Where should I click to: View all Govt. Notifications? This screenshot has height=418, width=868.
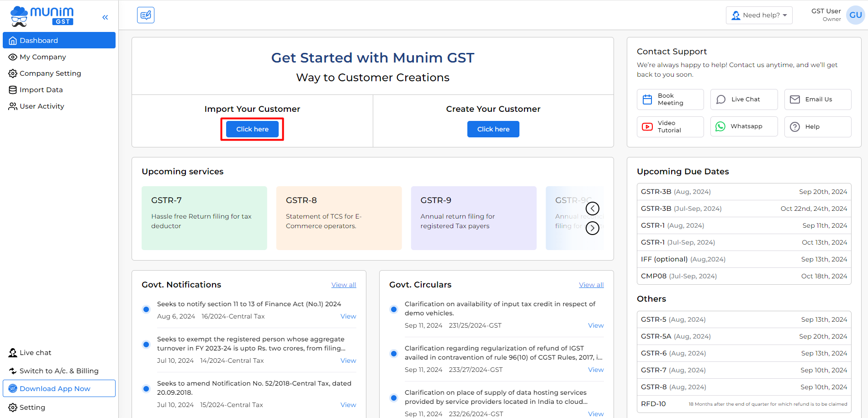(x=344, y=285)
